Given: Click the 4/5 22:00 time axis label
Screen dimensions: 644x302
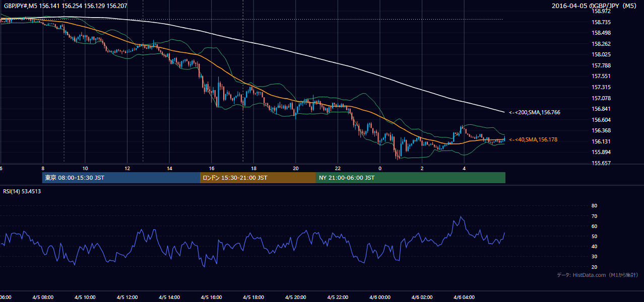Looking at the screenshot, I should pos(338,297).
